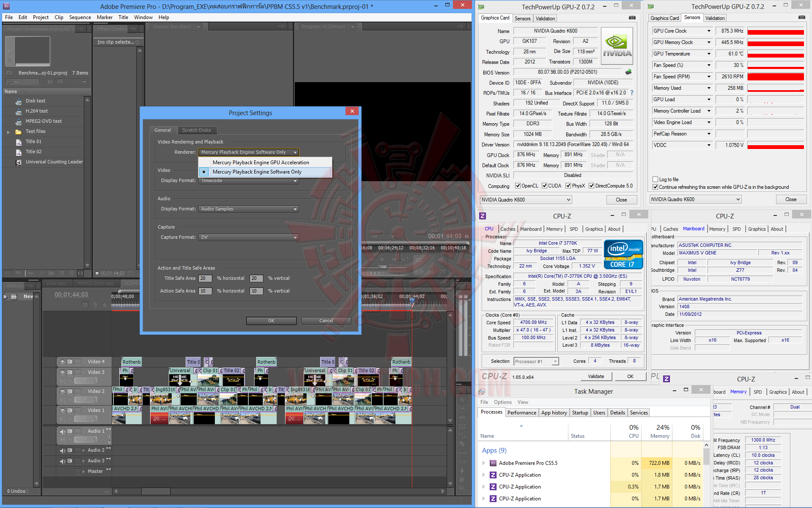Click sync lock icon on Video 1
Screen dimensions: 812x508
tap(70, 411)
